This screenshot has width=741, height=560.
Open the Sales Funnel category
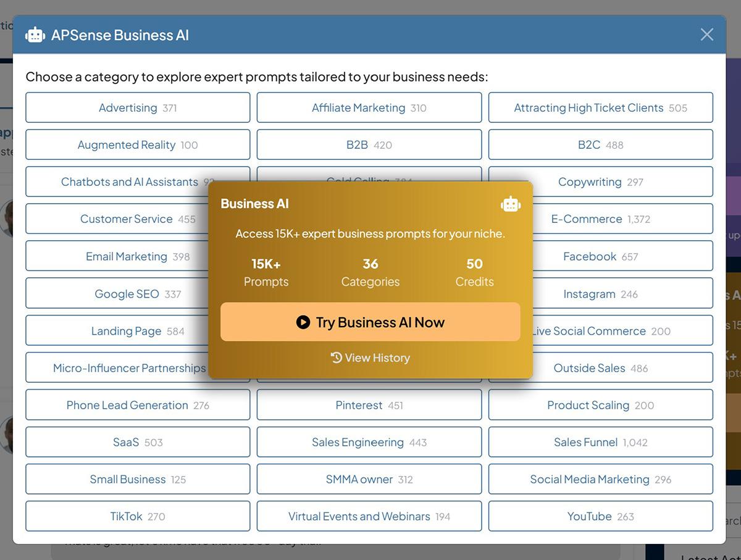[600, 443]
